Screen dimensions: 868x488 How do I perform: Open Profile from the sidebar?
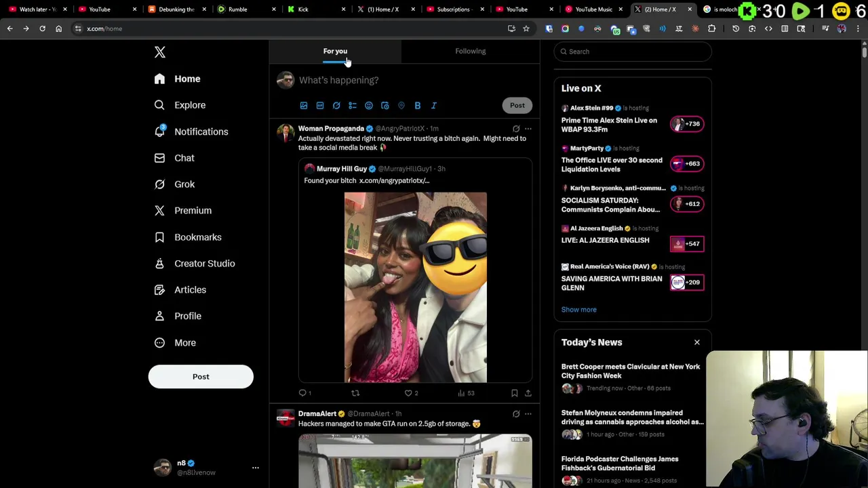click(178, 316)
